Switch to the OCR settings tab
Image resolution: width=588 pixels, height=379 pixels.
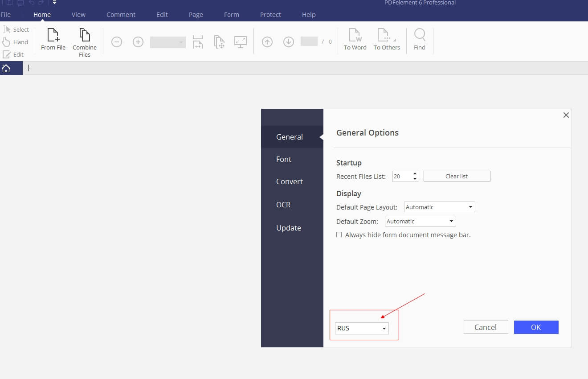[283, 205]
